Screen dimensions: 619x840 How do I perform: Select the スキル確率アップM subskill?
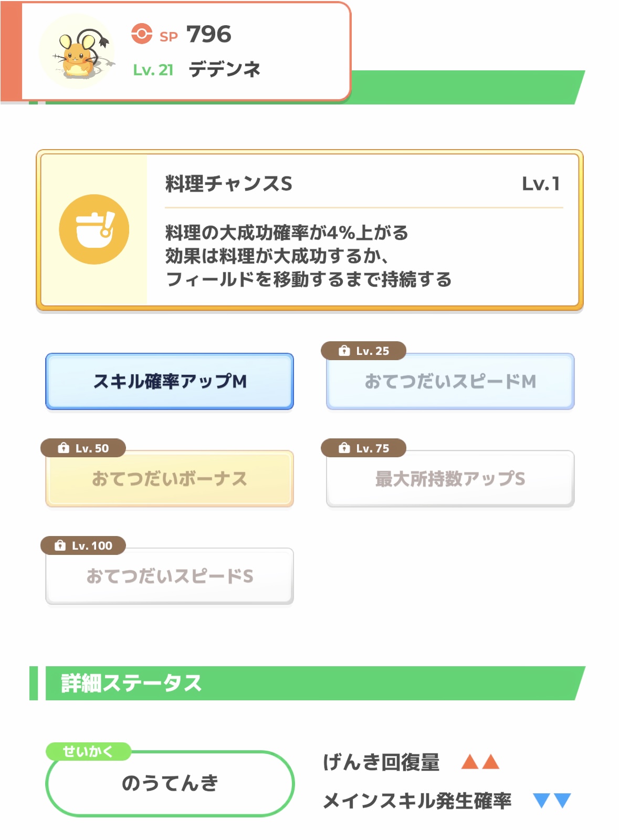(x=170, y=382)
